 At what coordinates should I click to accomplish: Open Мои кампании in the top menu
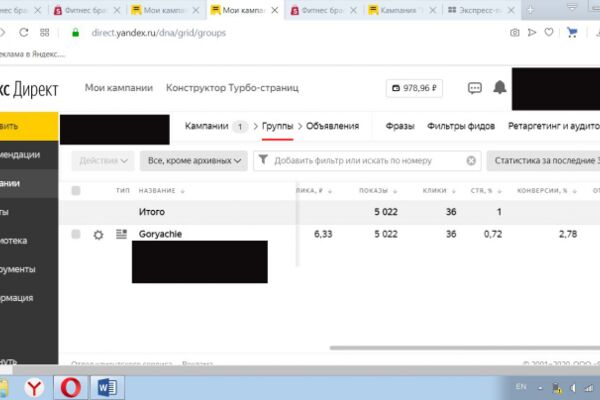tap(119, 88)
